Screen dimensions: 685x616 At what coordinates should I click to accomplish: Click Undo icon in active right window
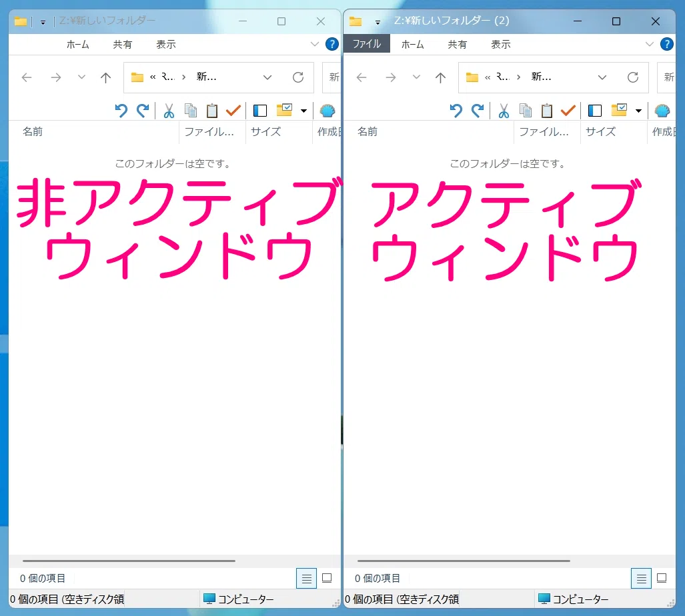[x=456, y=111]
